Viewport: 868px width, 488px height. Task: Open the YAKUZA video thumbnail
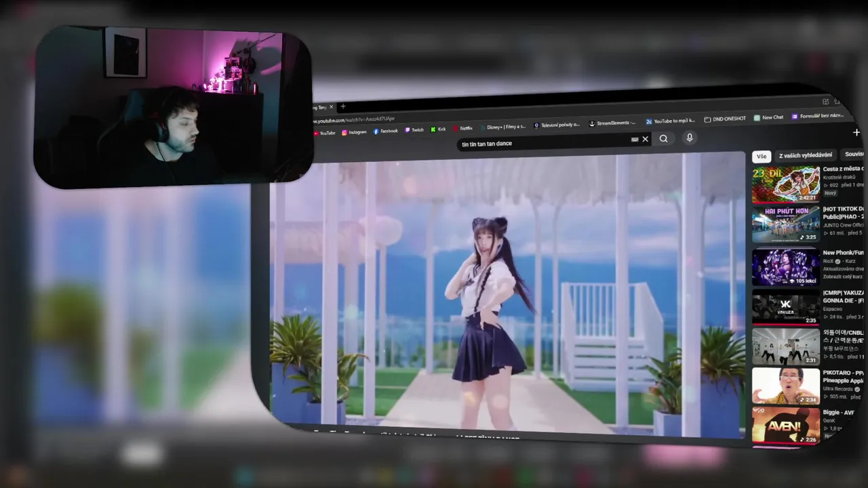[785, 307]
